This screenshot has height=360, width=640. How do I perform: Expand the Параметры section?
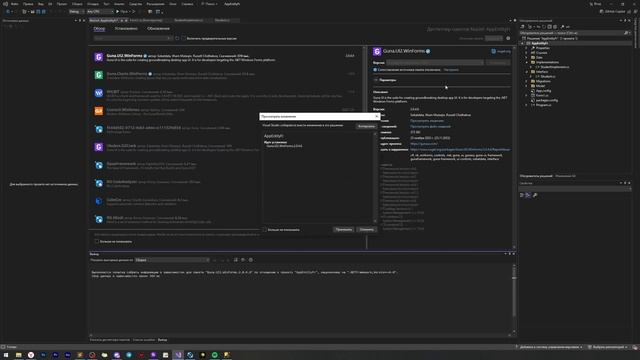[x=376, y=80]
